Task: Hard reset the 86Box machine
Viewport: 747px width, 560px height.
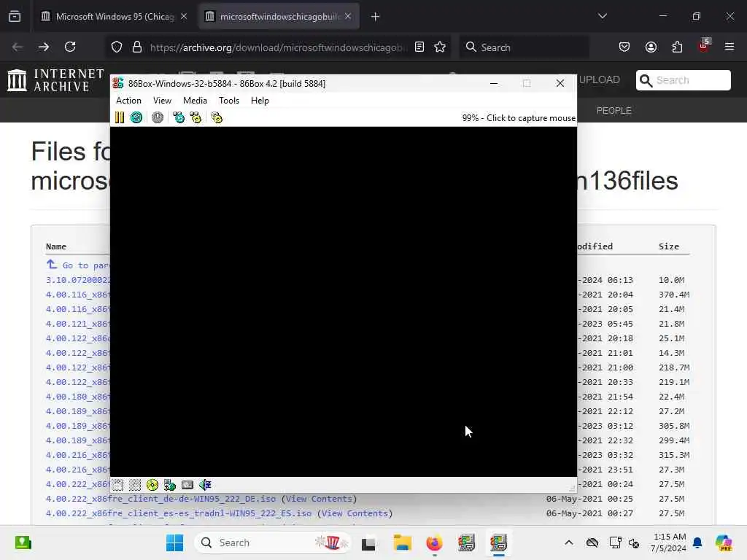Action: tap(136, 117)
